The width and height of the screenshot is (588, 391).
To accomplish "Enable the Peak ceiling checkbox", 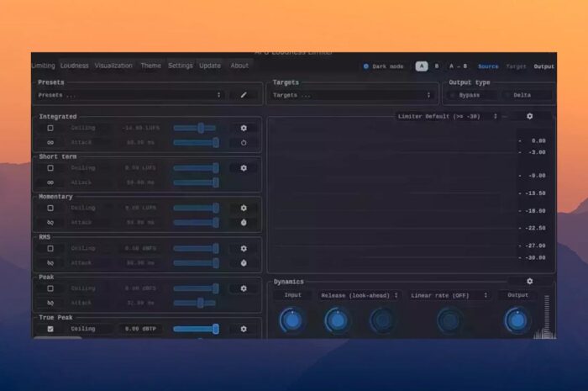I will [50, 288].
